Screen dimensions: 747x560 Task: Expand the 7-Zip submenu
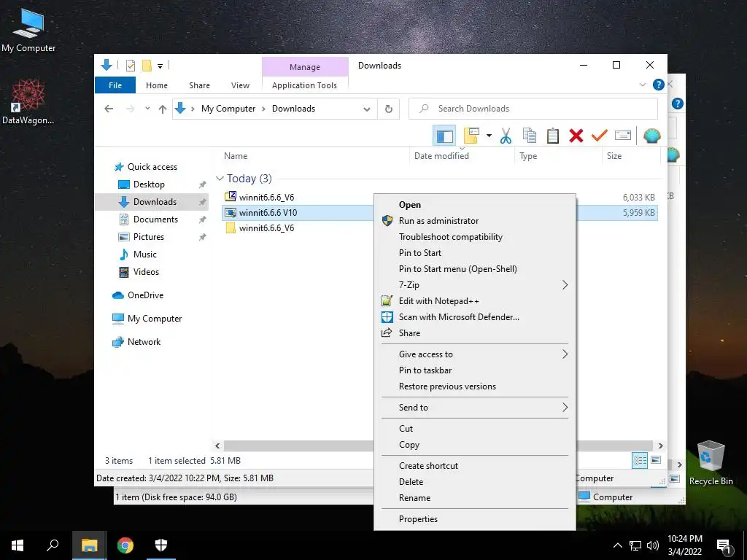tap(475, 285)
